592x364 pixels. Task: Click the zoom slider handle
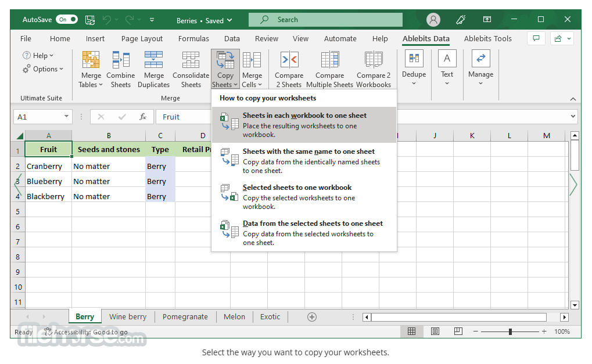[510, 331]
